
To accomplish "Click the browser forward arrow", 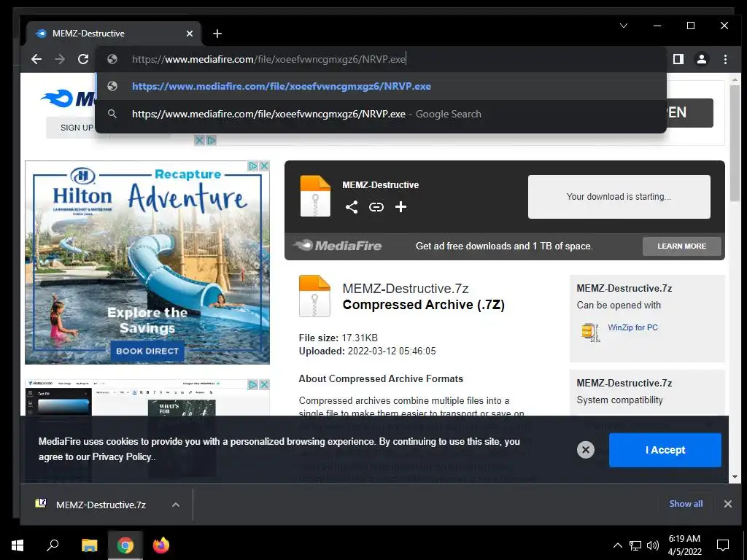I will (60, 59).
